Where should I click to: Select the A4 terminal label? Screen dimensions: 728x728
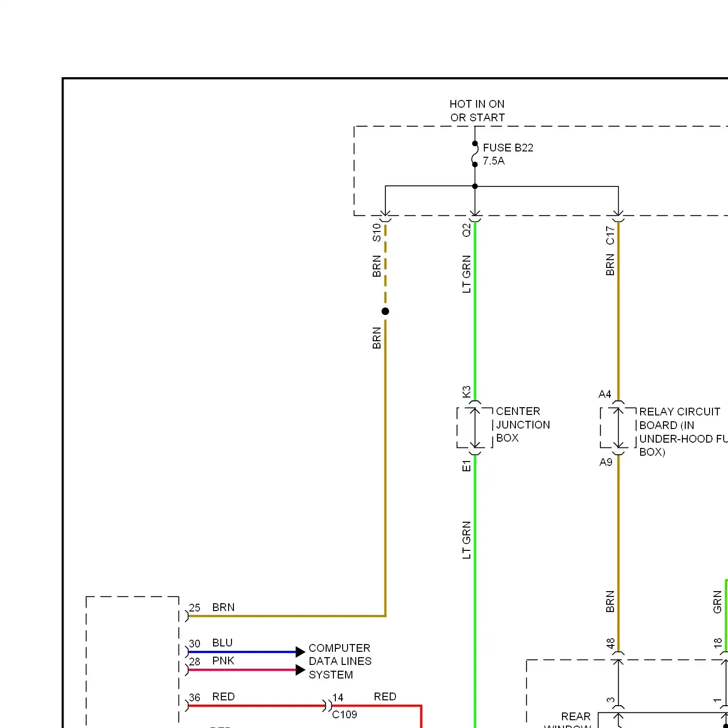[x=605, y=394]
